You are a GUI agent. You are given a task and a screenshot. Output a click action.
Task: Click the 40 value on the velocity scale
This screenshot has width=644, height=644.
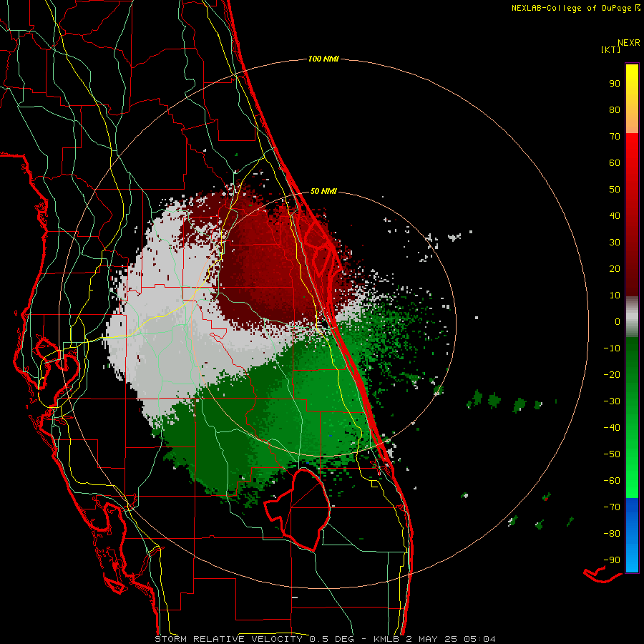point(615,215)
